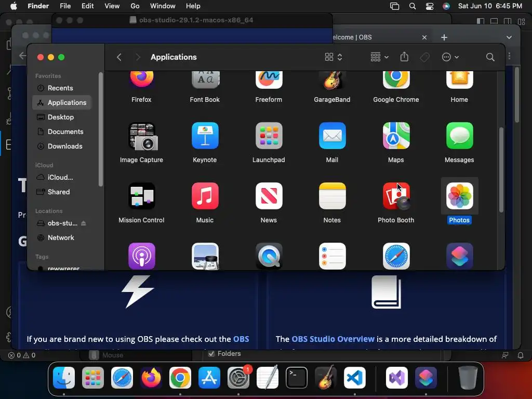
Task: Select the QuickTime Player icon
Action: click(269, 256)
